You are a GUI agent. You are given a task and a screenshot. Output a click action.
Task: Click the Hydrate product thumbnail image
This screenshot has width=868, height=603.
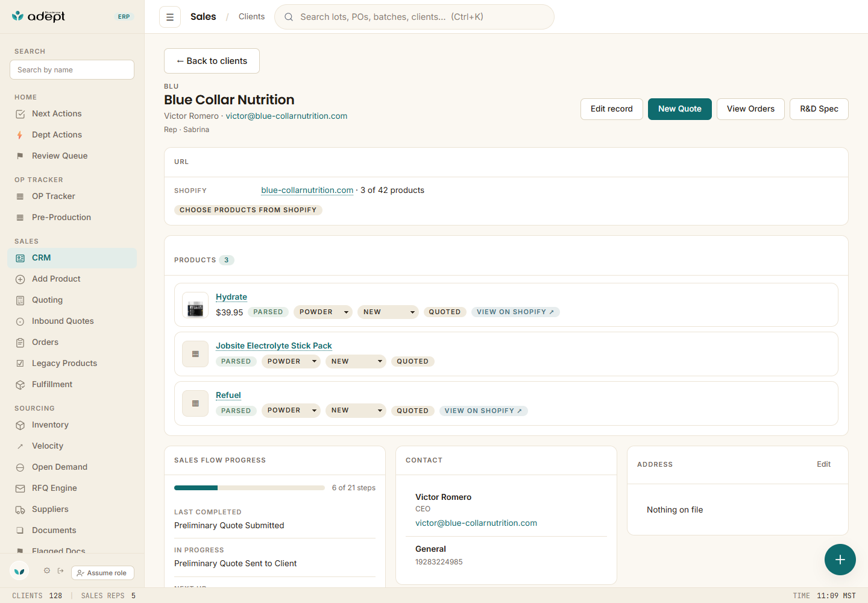pyautogui.click(x=195, y=305)
